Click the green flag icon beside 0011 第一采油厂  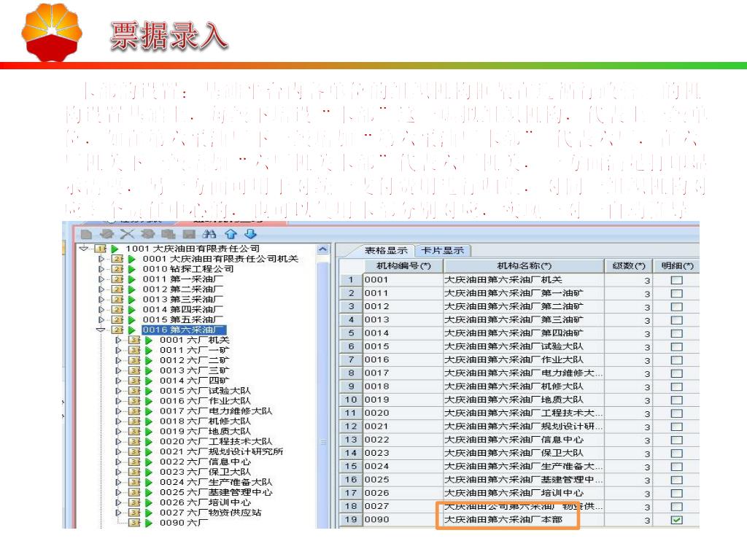point(132,279)
